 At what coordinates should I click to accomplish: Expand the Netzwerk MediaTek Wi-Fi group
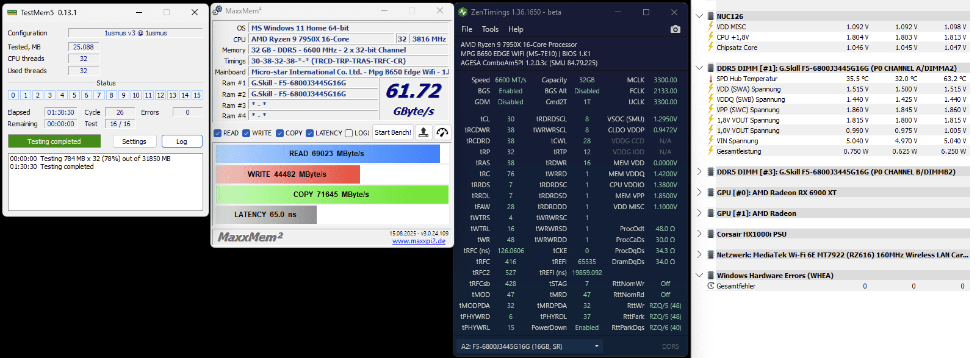(699, 255)
